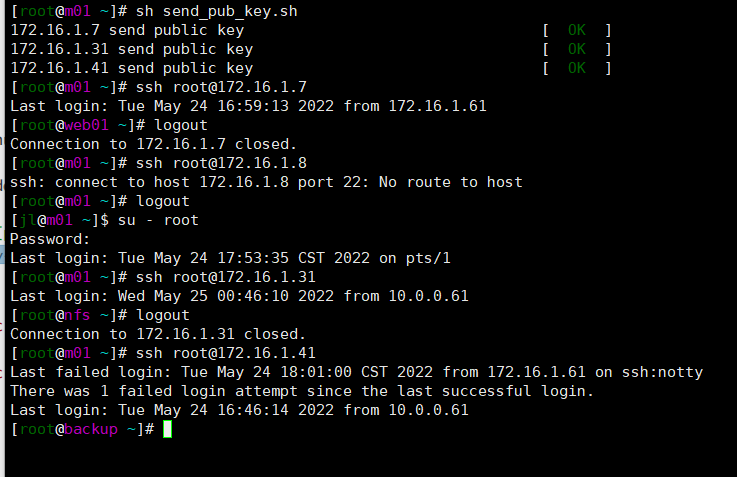The image size is (737, 477).
Task: Click the OK status for 172.16.1.31
Action: coord(577,49)
